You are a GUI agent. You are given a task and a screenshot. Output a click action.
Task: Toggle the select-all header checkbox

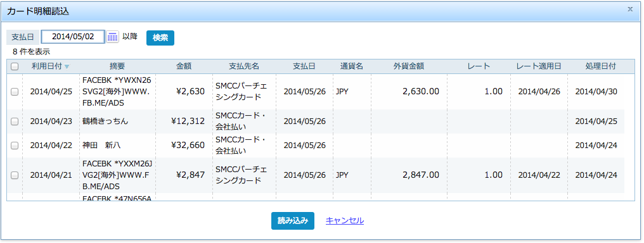pyautogui.click(x=15, y=67)
